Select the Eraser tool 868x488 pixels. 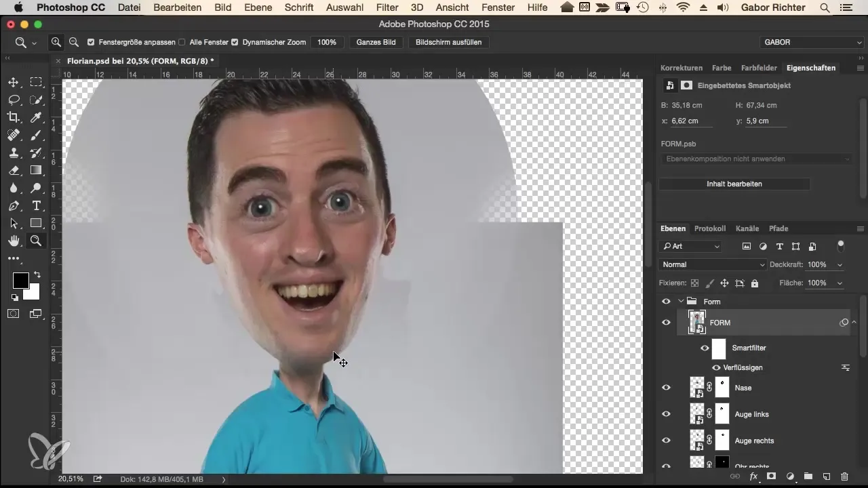click(x=14, y=170)
